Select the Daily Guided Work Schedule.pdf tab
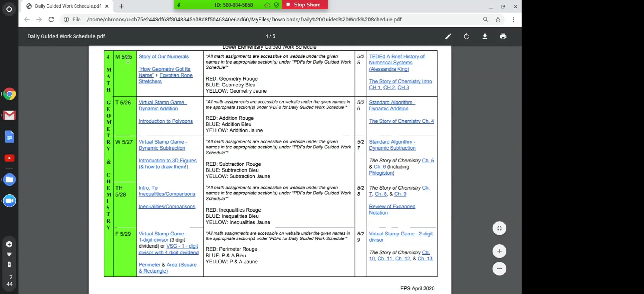 pos(68,6)
